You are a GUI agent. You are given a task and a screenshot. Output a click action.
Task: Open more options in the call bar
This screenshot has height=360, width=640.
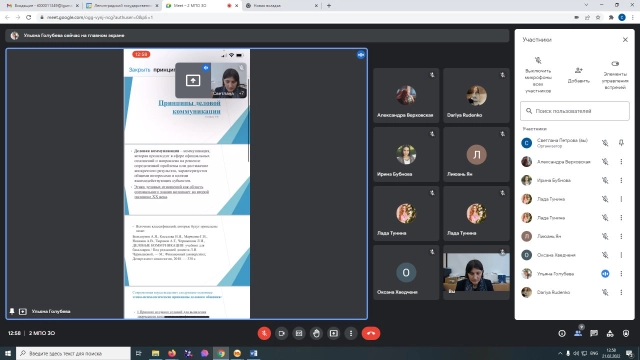point(351,333)
